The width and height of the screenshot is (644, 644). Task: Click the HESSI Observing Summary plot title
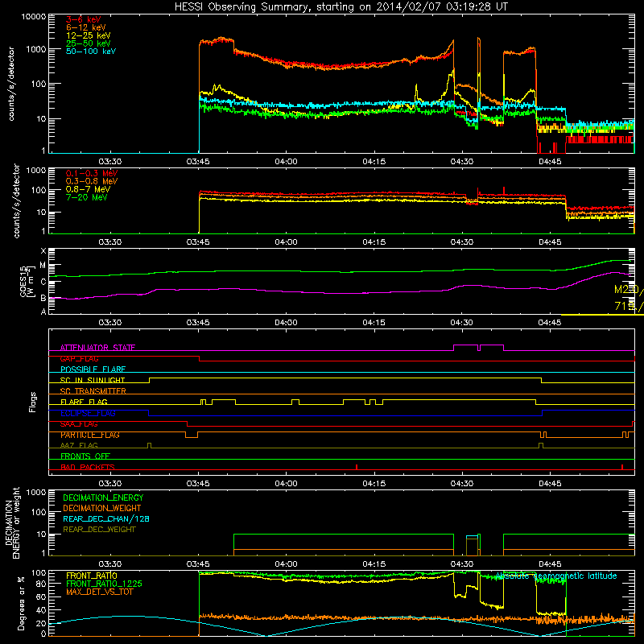click(341, 7)
